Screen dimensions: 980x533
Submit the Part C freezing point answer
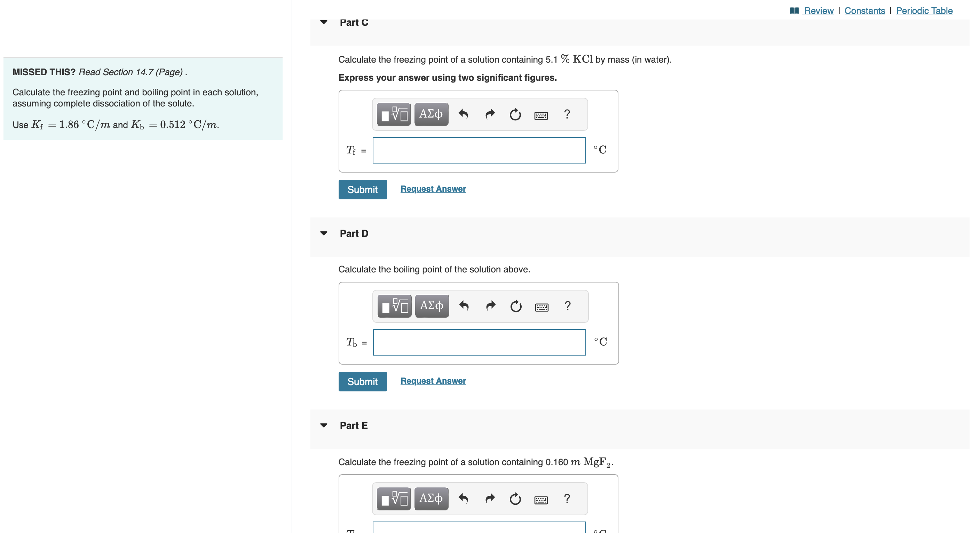point(362,189)
